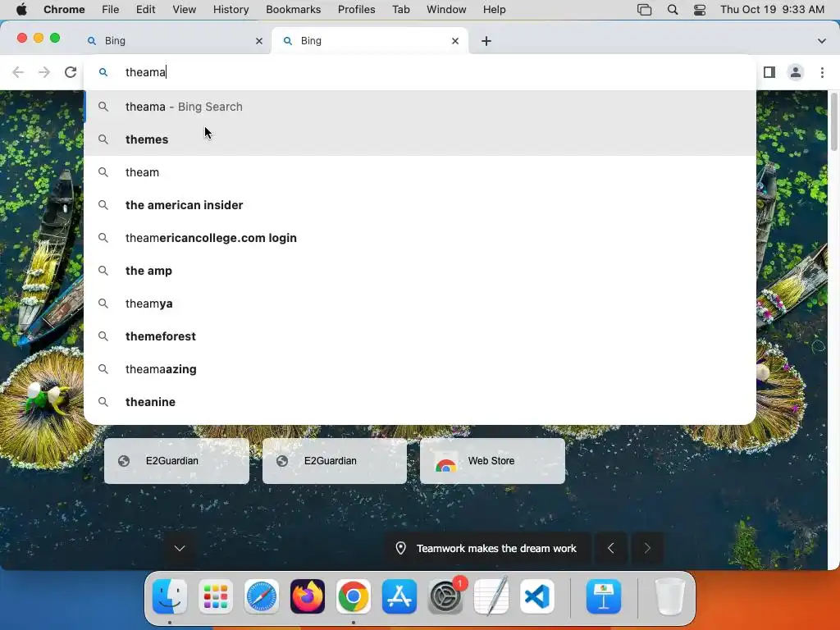The image size is (840, 630).
Task: Click the address bar containing theama
Action: tap(420, 72)
